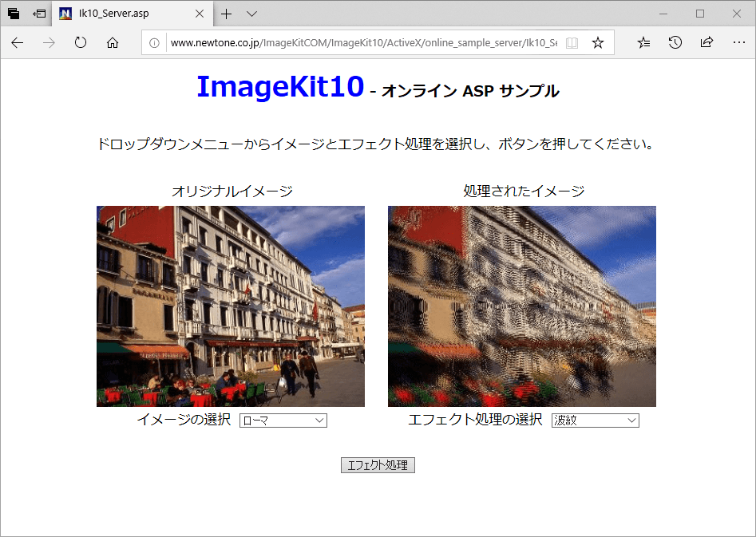Open the effect selection dropdown showing 波紋
This screenshot has width=756, height=537.
click(x=595, y=421)
